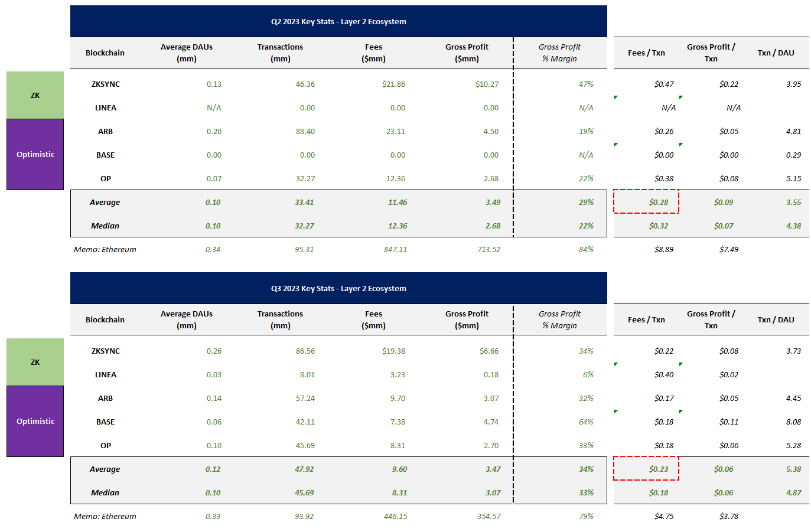Select the Q3 Ethereum Fees / Txn value $4.75
Image resolution: width=811 pixels, height=532 pixels.
(664, 516)
